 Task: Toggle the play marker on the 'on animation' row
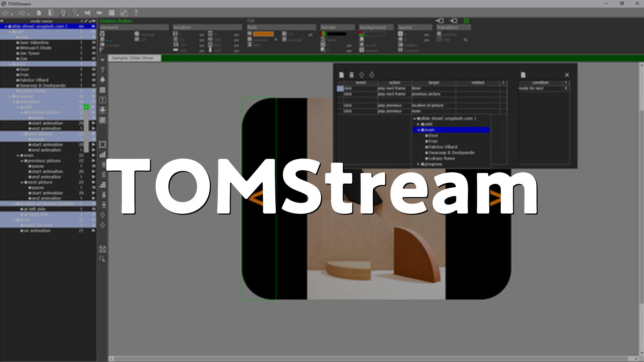pyautogui.click(x=93, y=231)
